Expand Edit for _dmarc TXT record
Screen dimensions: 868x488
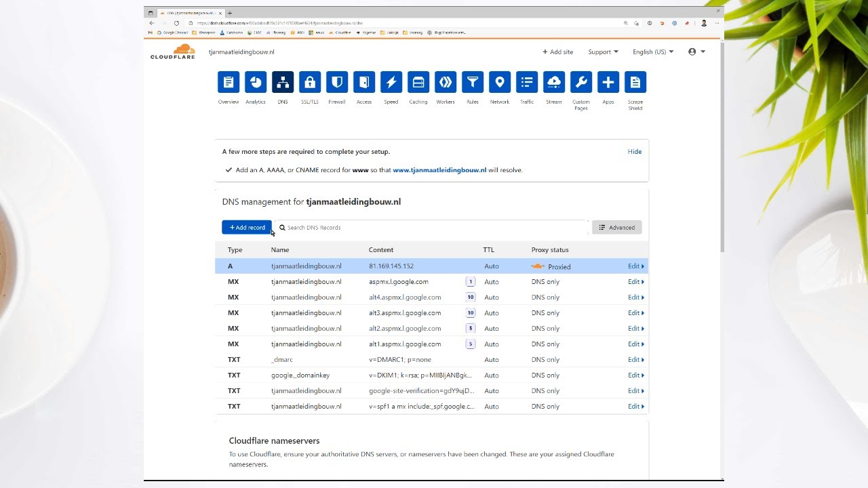[x=636, y=360]
